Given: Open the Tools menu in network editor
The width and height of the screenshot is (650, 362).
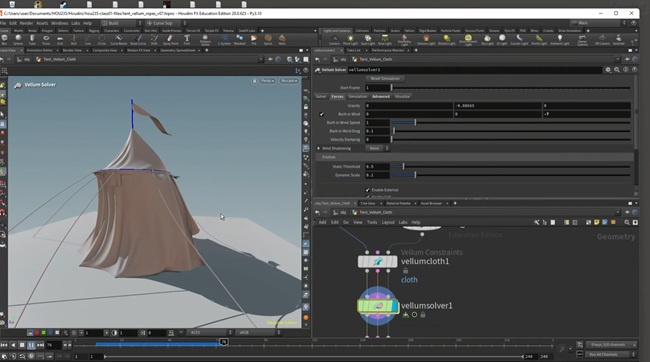Looking at the screenshot, I should (372, 223).
